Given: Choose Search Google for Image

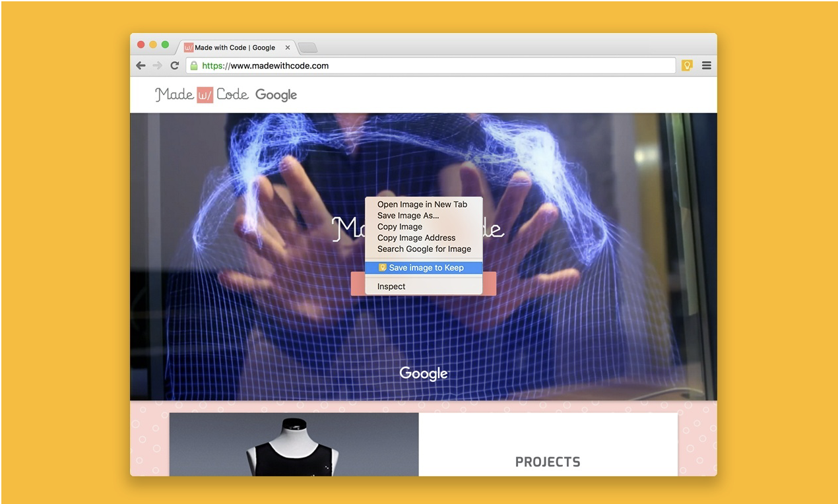Looking at the screenshot, I should (424, 249).
